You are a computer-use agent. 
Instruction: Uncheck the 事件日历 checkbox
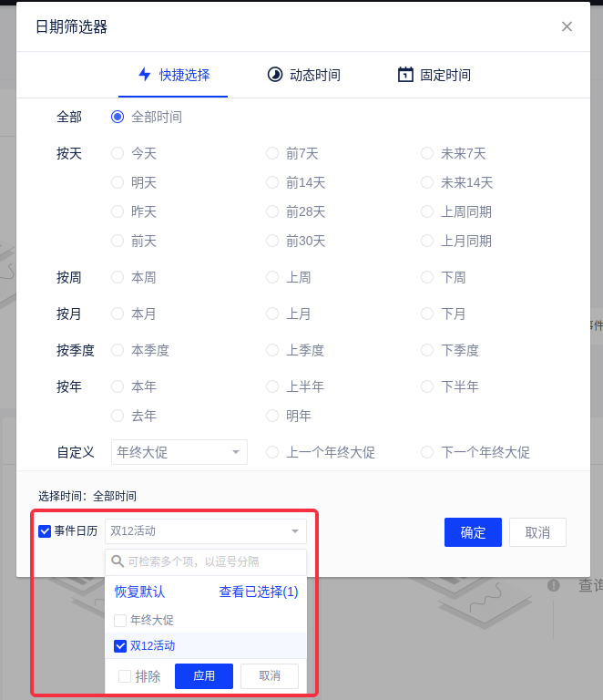(45, 531)
